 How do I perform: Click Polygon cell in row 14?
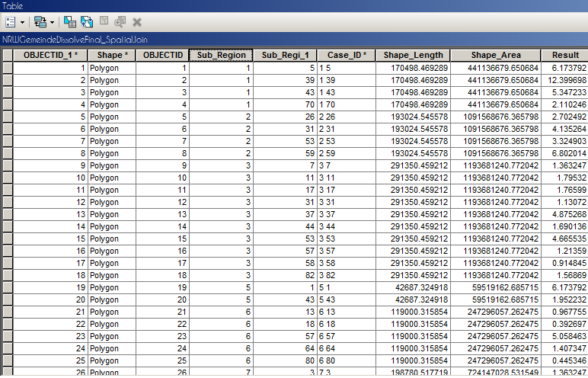click(112, 227)
